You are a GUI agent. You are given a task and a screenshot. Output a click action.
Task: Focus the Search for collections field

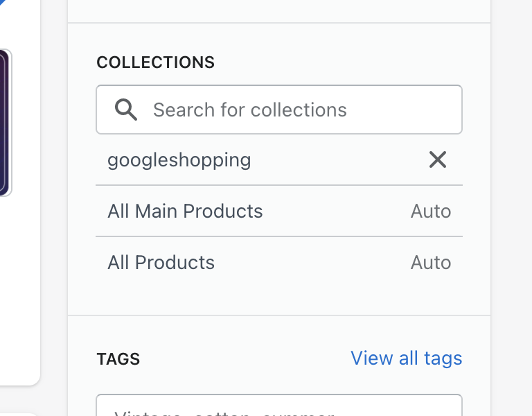coord(291,110)
